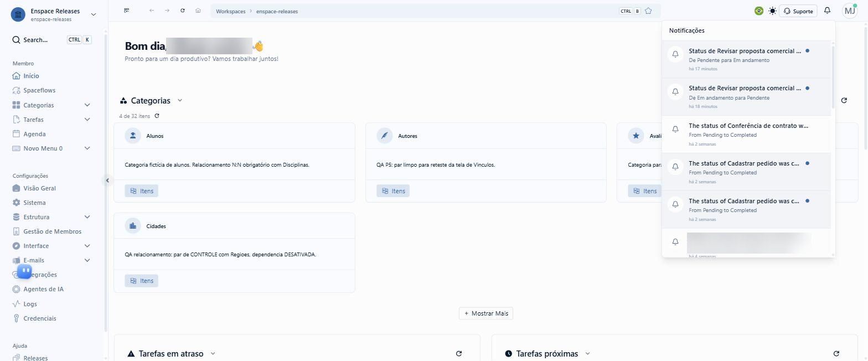The height and width of the screenshot is (361, 868).
Task: Click enspace-releases breadcrumb
Action: (x=277, y=11)
